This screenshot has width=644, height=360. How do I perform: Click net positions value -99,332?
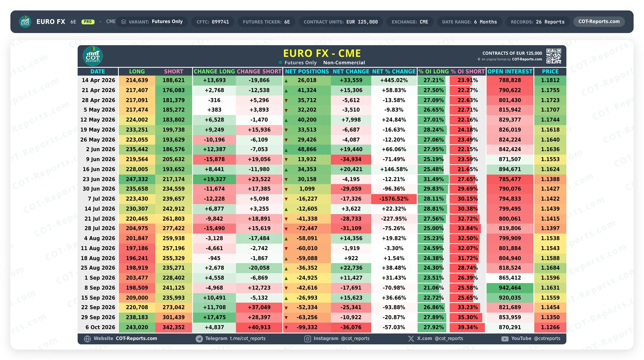click(307, 327)
